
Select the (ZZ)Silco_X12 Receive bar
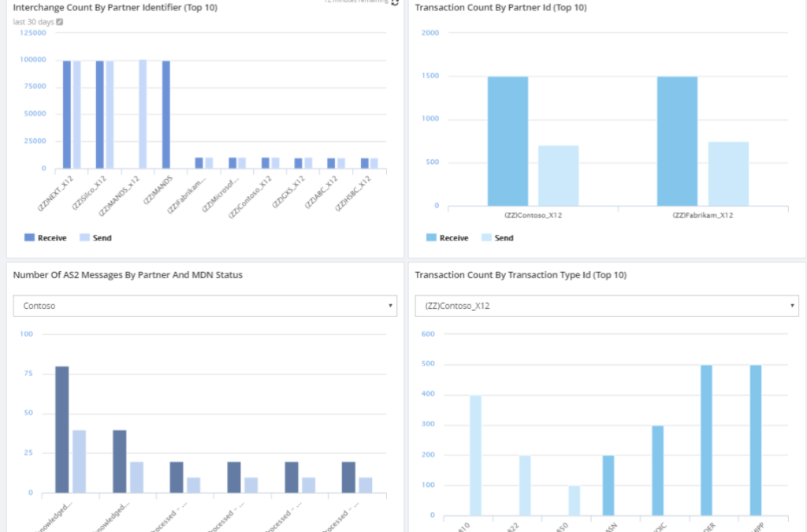100,115
